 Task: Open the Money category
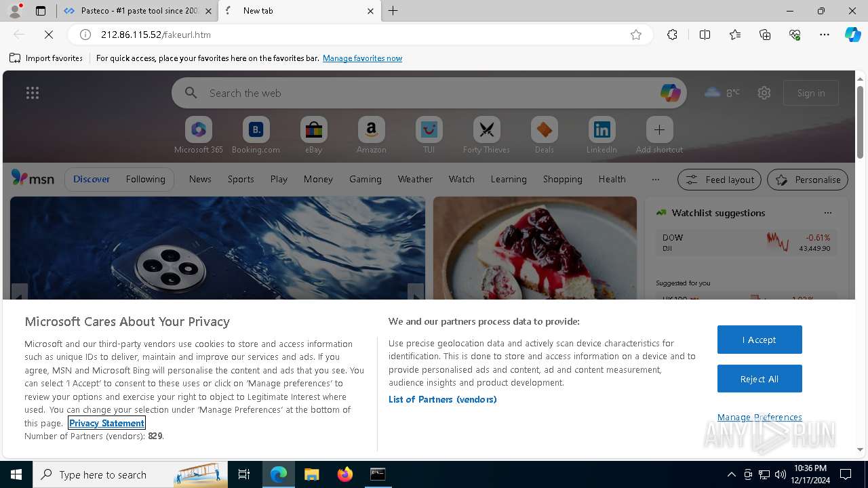pos(318,179)
